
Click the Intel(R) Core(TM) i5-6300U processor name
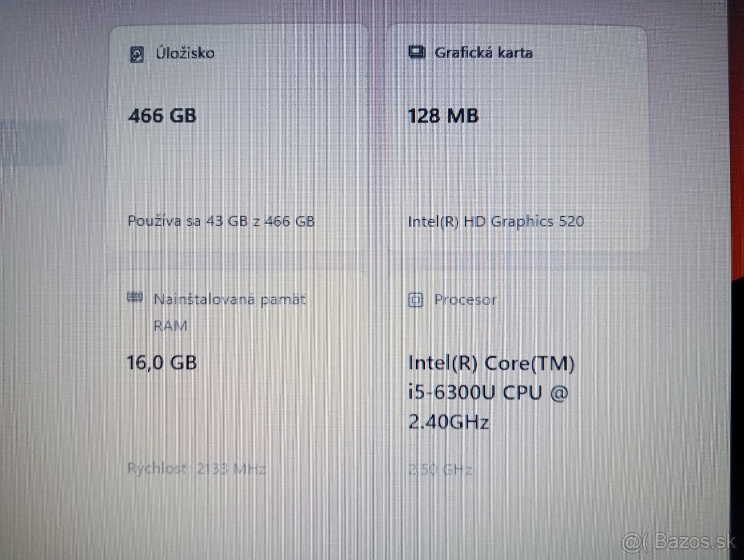click(492, 393)
